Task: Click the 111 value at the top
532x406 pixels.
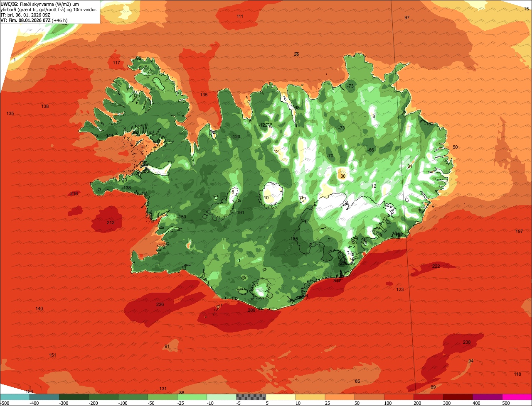Action: coord(240,16)
